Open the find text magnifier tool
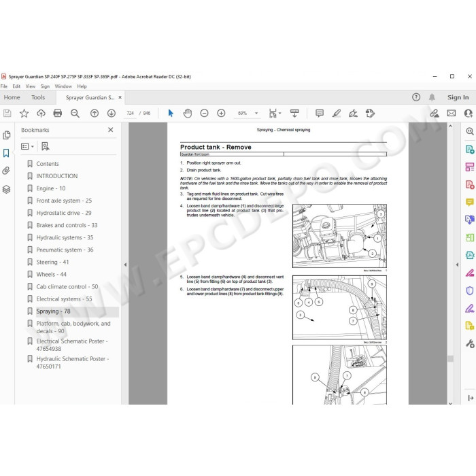476x476 pixels. click(x=75, y=114)
